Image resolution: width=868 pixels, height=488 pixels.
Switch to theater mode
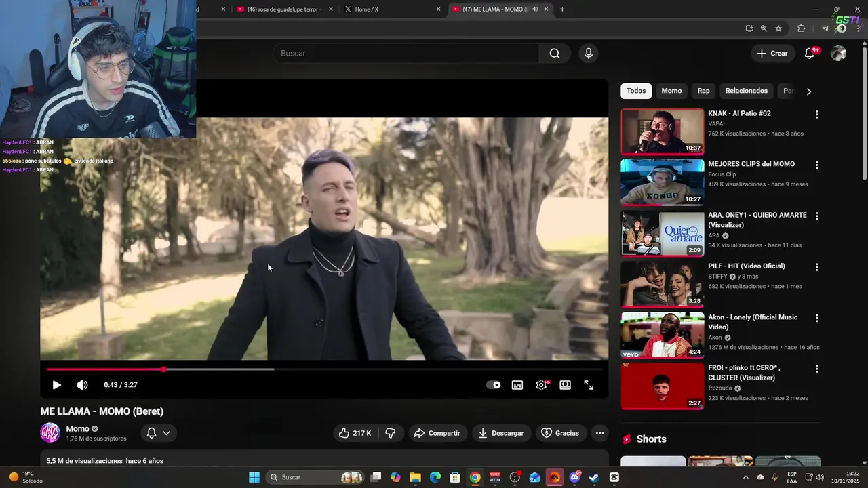pyautogui.click(x=565, y=385)
